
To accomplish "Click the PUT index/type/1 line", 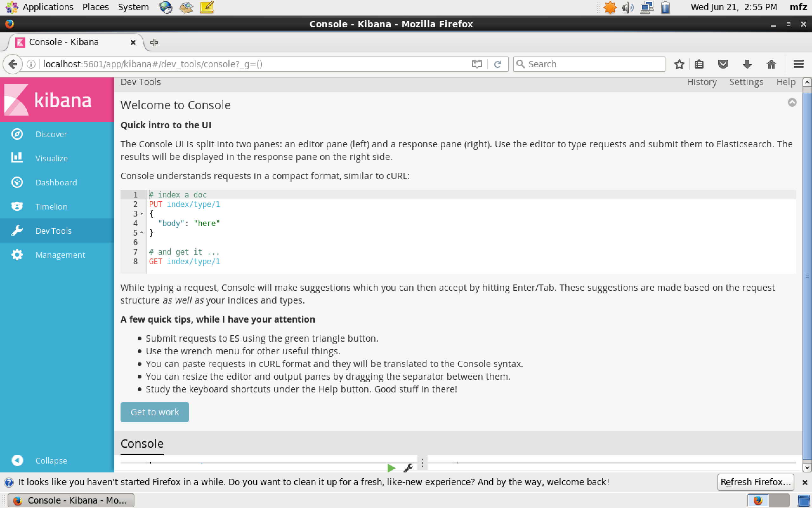I will pos(185,204).
